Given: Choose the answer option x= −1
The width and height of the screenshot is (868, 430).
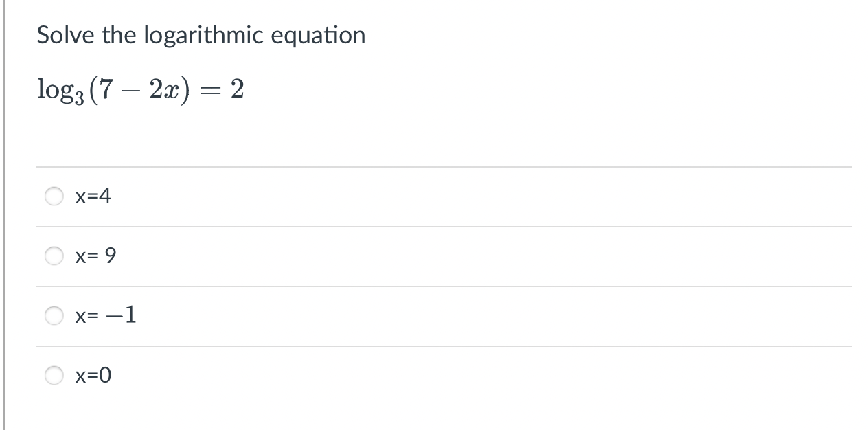Looking at the screenshot, I should 104,316.
